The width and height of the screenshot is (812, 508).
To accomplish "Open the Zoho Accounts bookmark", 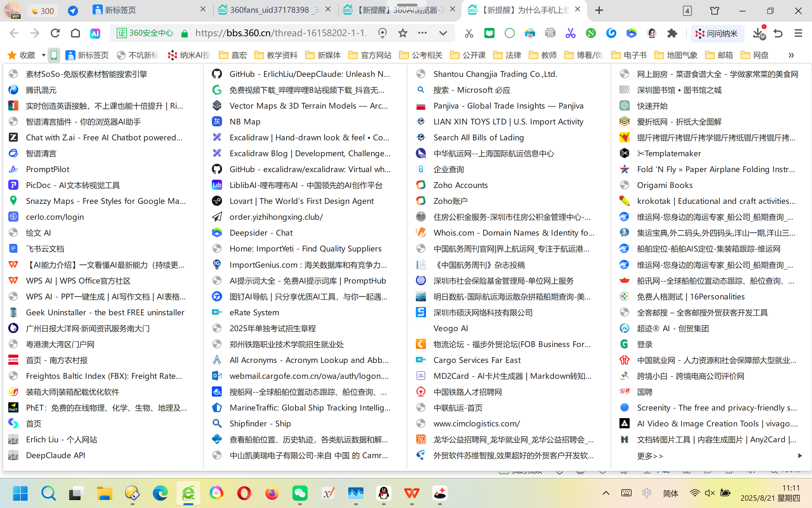I will 509,185.
